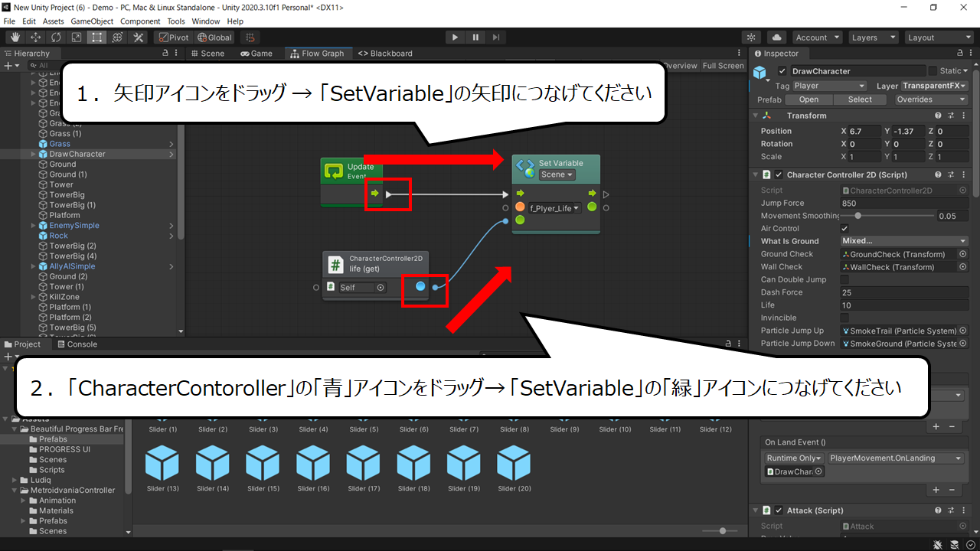This screenshot has width=980, height=551.
Task: Click Set Variable node control input arrow
Action: coord(521,194)
